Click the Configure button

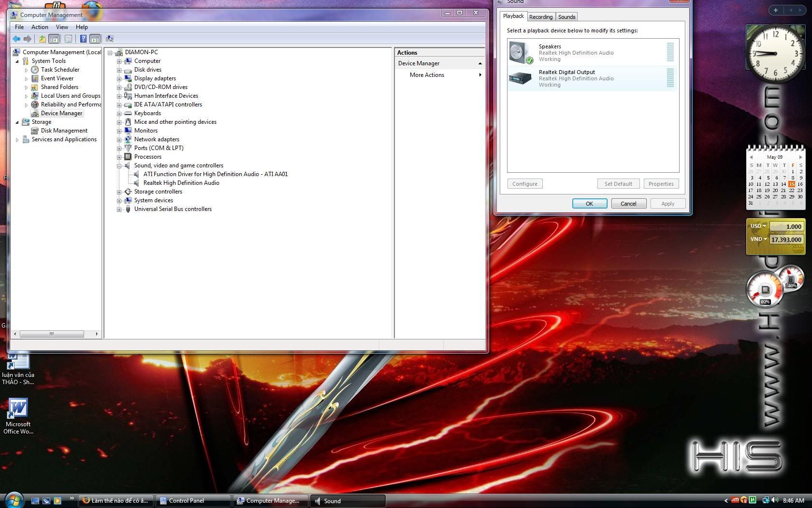(525, 184)
